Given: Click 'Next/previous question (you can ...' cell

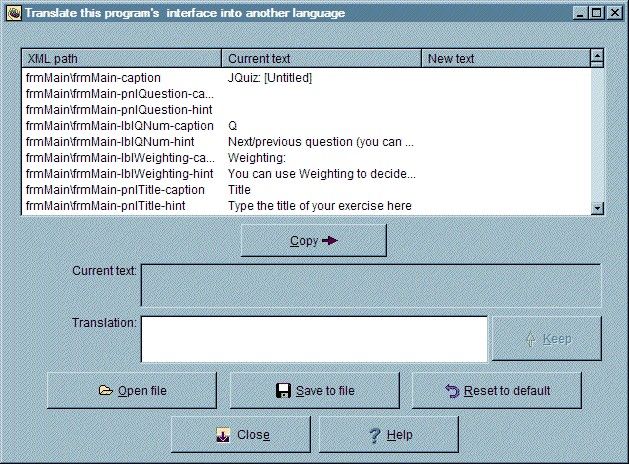Looking at the screenshot, I should 321,142.
